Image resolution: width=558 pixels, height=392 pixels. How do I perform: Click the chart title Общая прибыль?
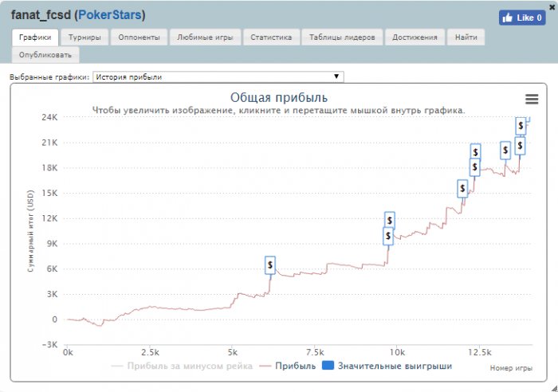(279, 97)
